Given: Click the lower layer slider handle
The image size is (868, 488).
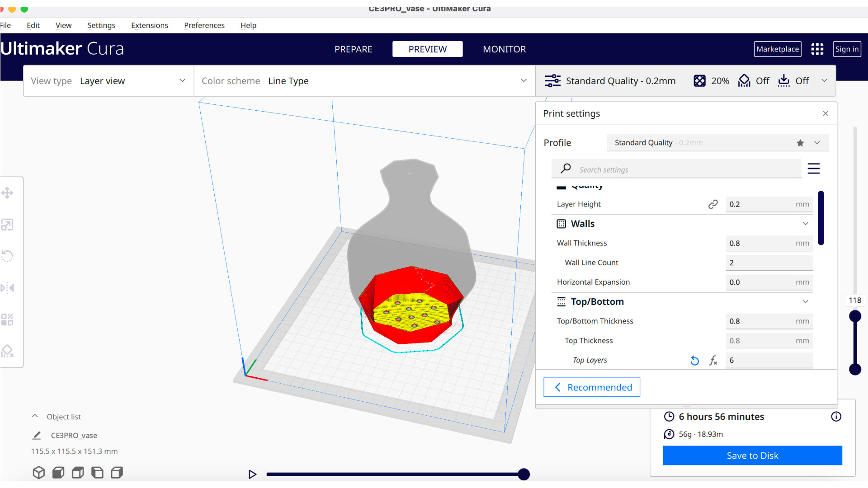Looking at the screenshot, I should [x=855, y=369].
